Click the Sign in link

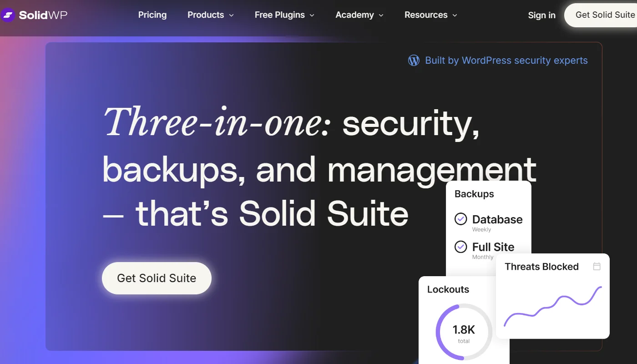[541, 15]
